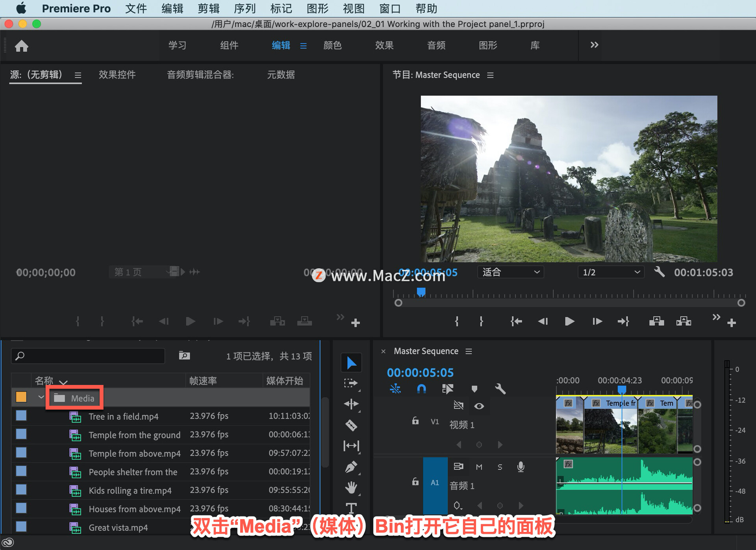This screenshot has width=756, height=550.
Task: Click 帧速率 column header
Action: point(203,380)
